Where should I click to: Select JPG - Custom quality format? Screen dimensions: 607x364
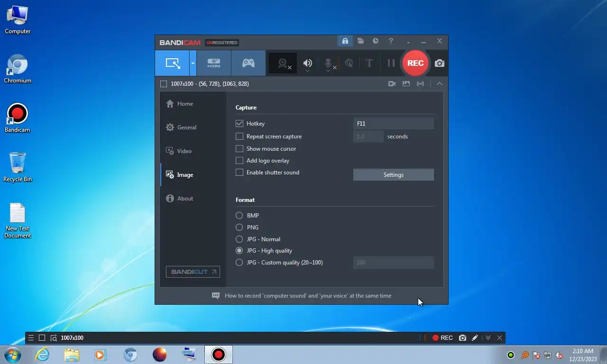(x=239, y=263)
